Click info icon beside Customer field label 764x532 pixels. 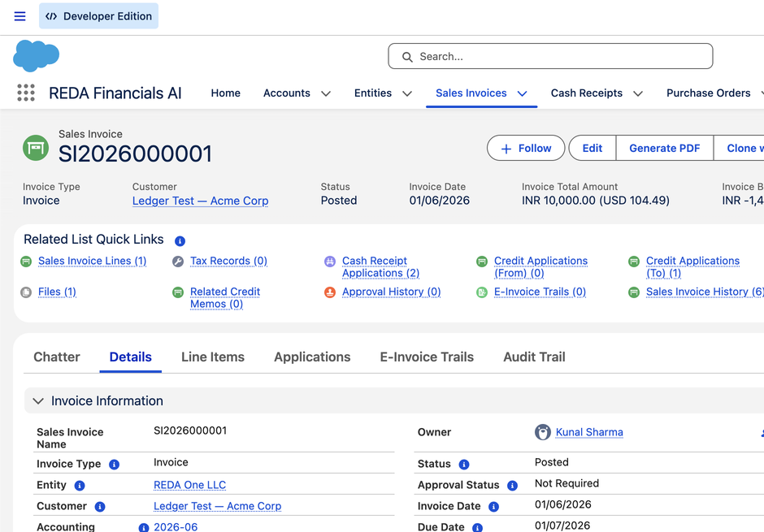click(100, 507)
